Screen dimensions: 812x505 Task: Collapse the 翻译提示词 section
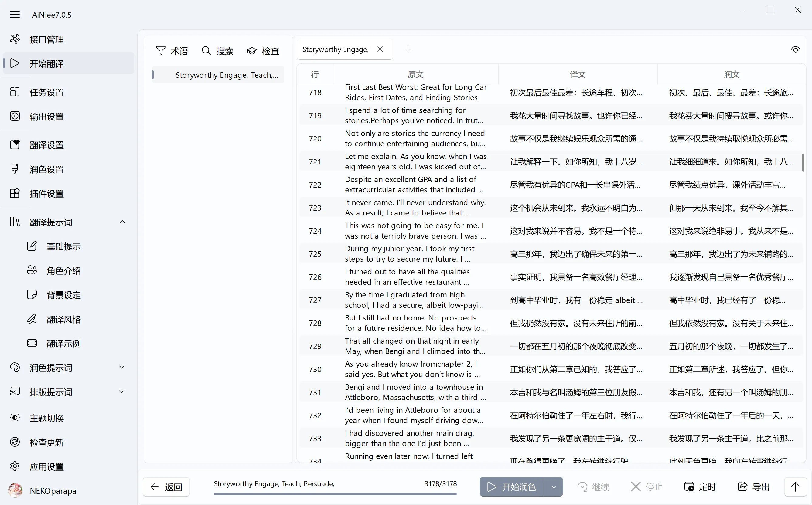click(122, 222)
